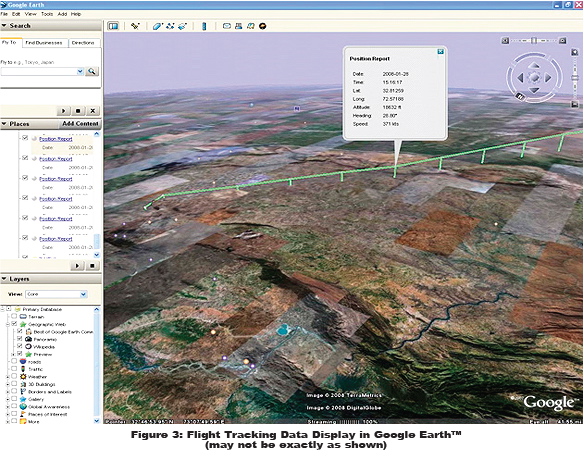Open the Tools menu

point(47,14)
